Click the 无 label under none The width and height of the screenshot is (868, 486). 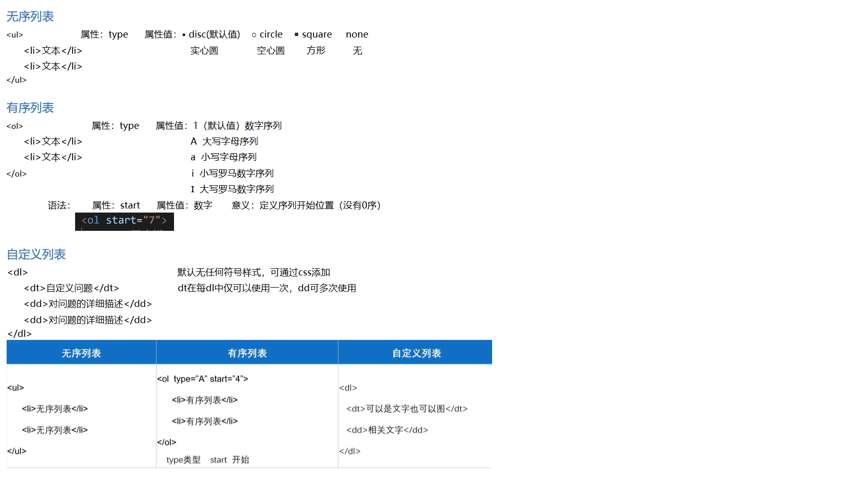357,50
